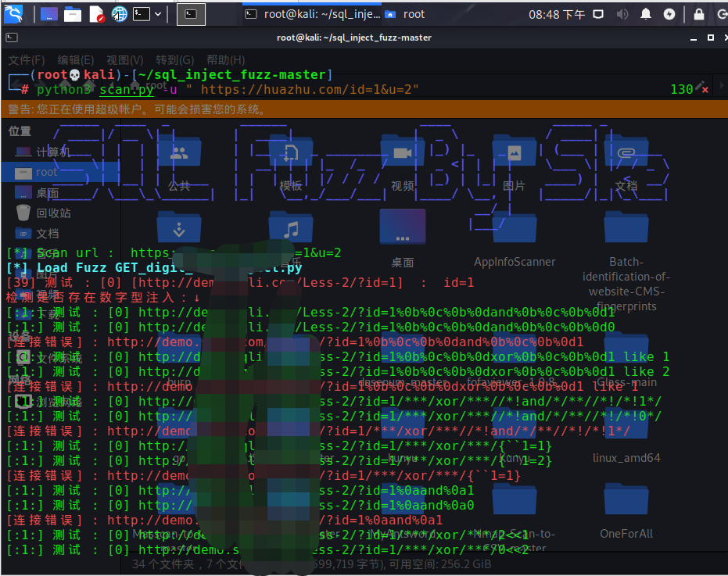728x576 pixels.
Task: Open the music folder with note icon
Action: 291,227
